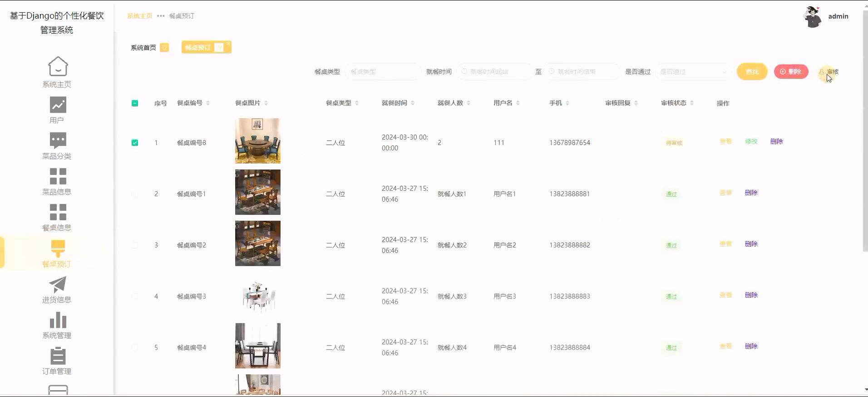Open the 用户 sidebar section

[57, 110]
